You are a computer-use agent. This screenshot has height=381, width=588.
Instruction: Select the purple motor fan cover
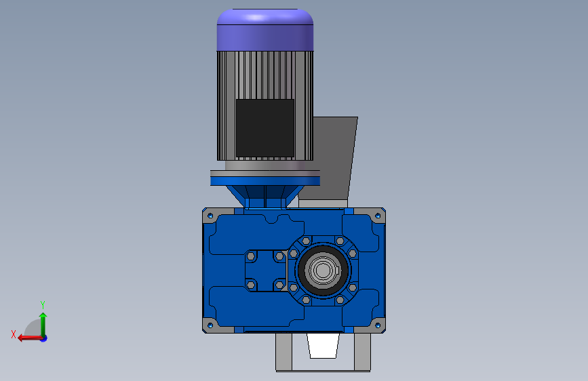coord(265,30)
